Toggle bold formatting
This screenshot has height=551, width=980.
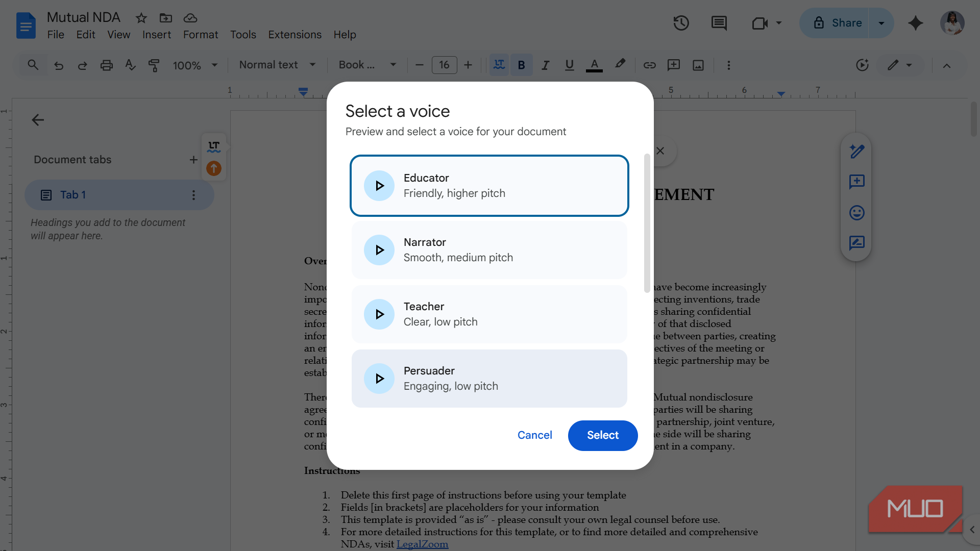coord(521,65)
